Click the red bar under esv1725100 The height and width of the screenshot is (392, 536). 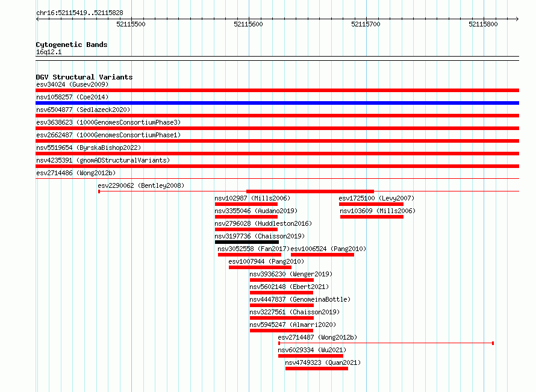[371, 204]
